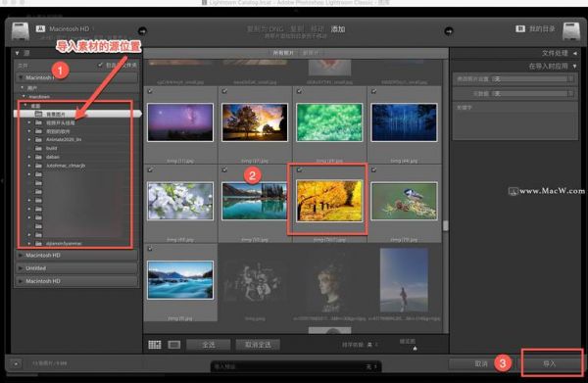
Task: Uncheck the yellow autumn trees photo checkbox
Action: tap(299, 169)
